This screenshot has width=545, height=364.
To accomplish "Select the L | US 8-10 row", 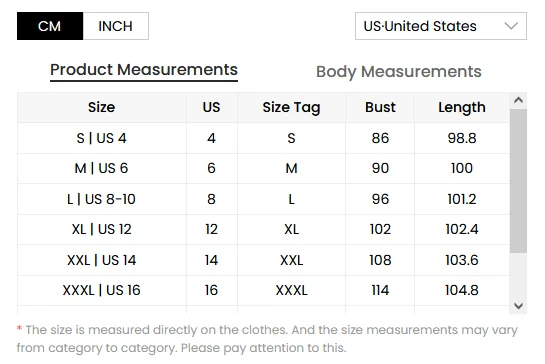I will [x=263, y=199].
